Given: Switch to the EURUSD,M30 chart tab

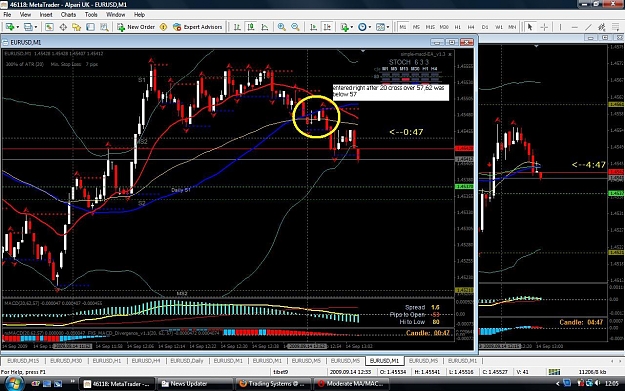Looking at the screenshot, I should pos(66,361).
